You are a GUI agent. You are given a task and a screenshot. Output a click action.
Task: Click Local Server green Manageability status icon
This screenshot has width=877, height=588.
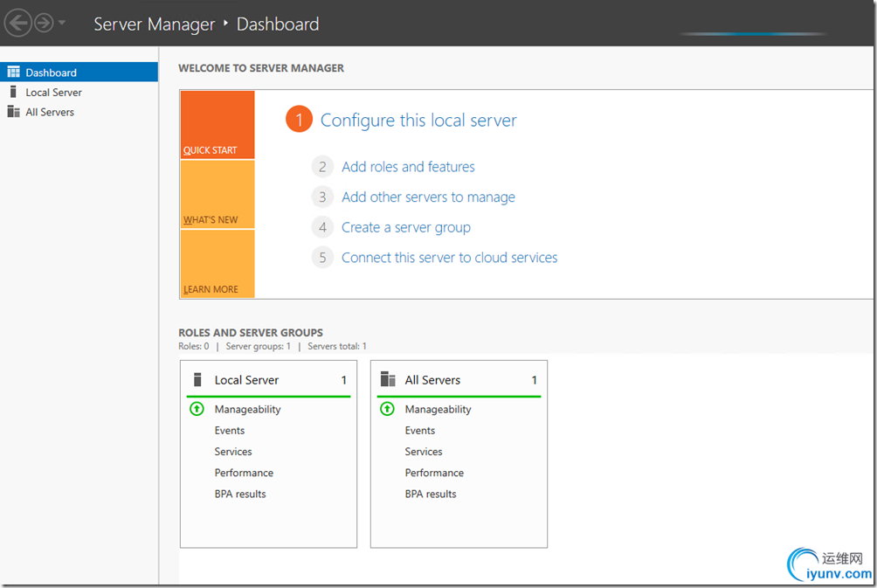(197, 409)
